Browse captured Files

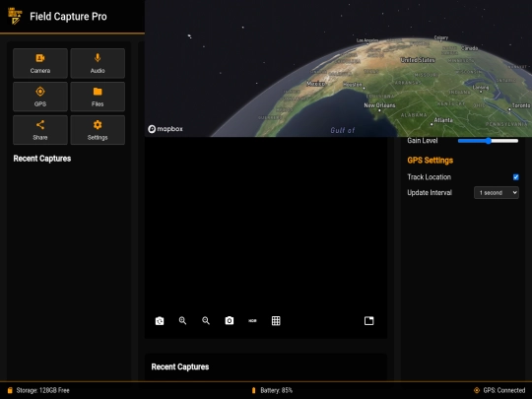(98, 97)
